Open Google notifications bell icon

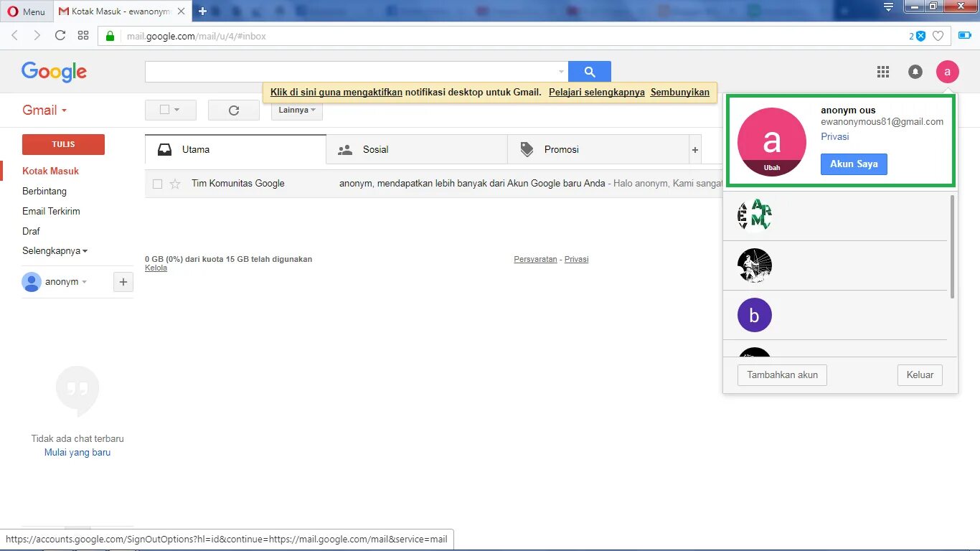915,72
